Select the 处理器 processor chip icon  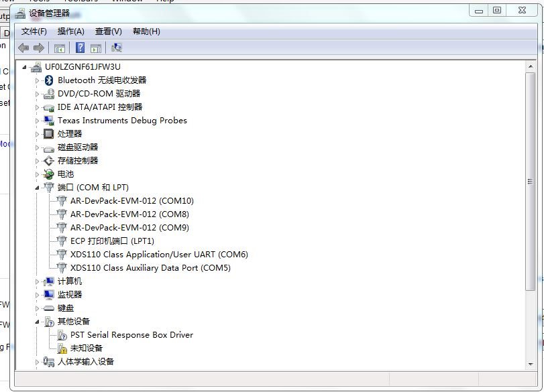pyautogui.click(x=49, y=134)
